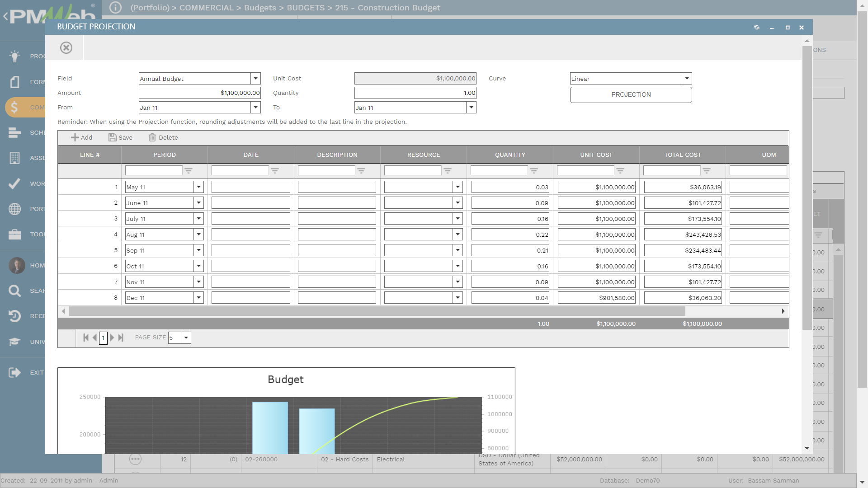Go to next page in grid pager

(112, 338)
